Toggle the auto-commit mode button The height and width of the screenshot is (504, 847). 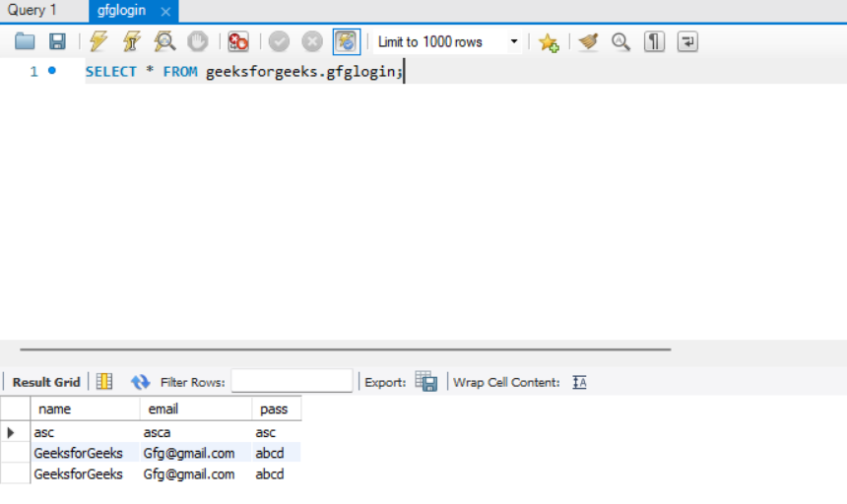click(x=346, y=41)
